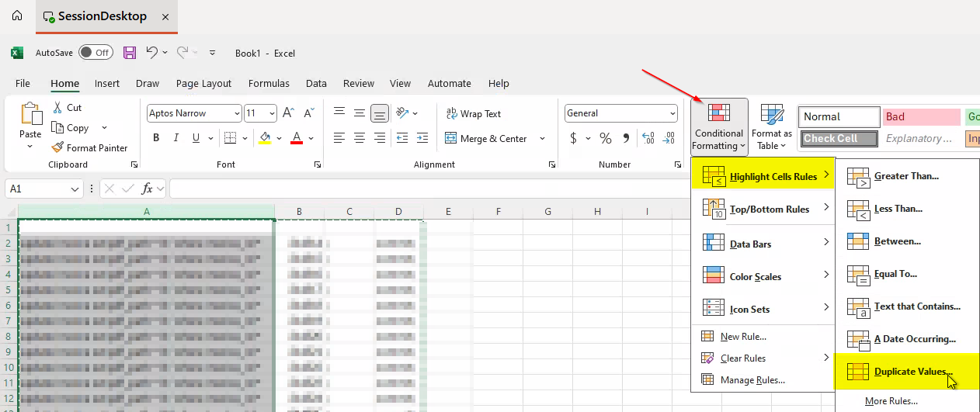Click the Redo arrow icon
This screenshot has width=980, height=412.
click(182, 53)
